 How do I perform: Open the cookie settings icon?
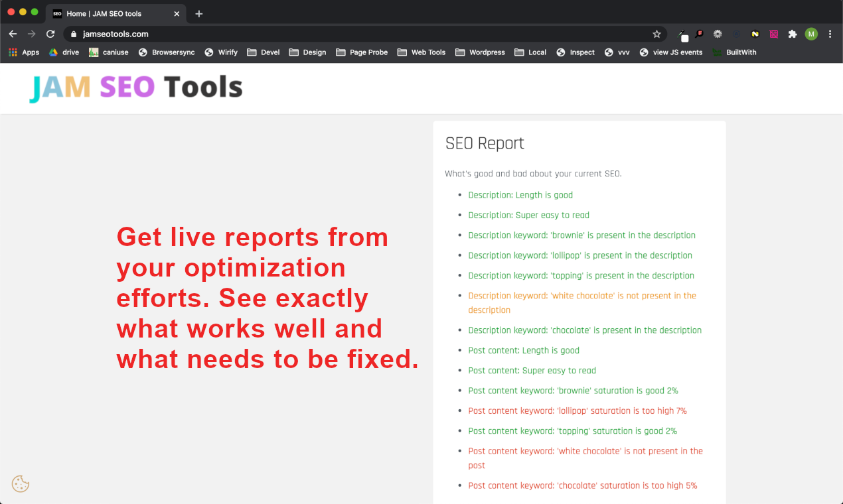click(20, 484)
